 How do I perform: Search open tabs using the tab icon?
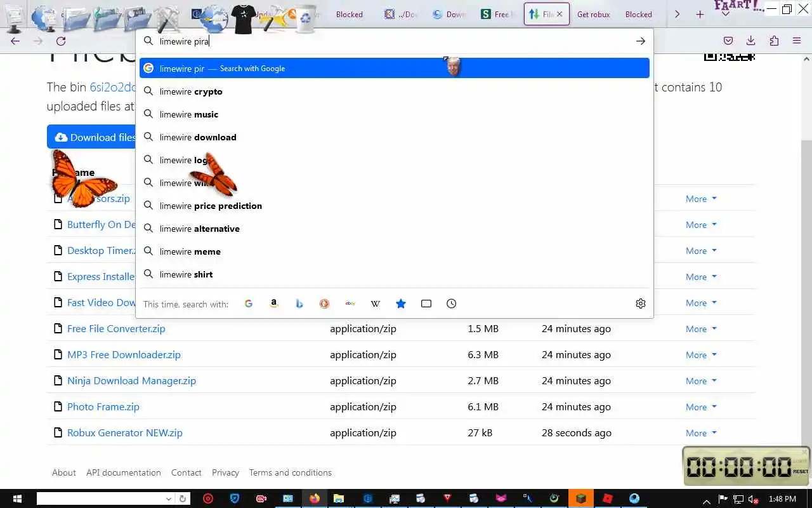pyautogui.click(x=426, y=304)
